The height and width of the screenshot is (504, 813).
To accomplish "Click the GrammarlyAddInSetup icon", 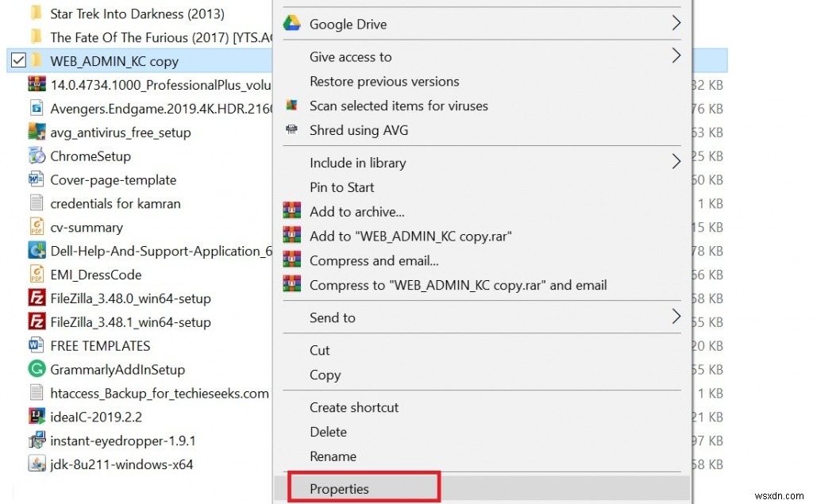I will [37, 369].
